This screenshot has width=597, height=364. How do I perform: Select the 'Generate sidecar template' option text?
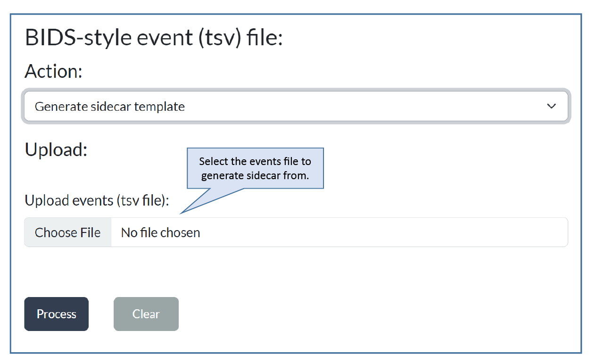(110, 107)
